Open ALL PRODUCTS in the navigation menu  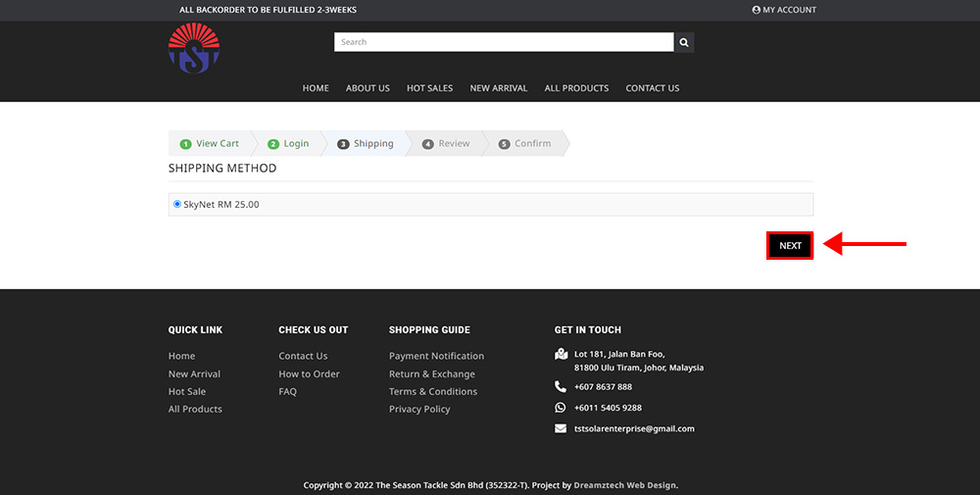(576, 88)
